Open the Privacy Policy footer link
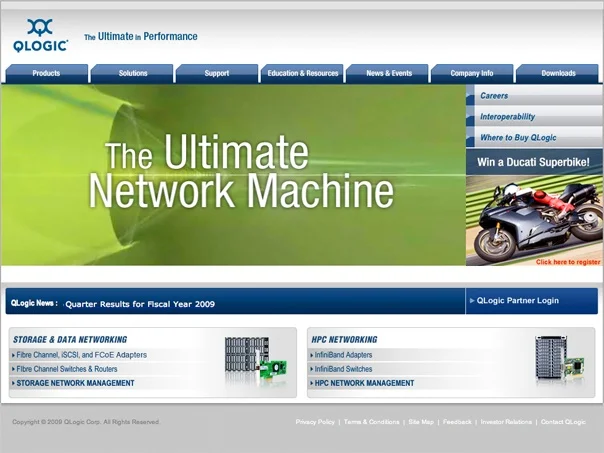The width and height of the screenshot is (604, 453). [x=315, y=422]
